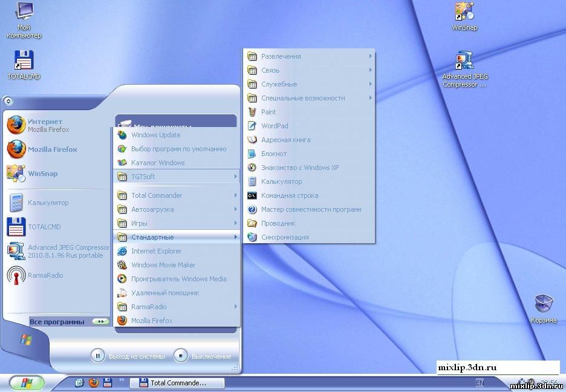Viewport: 566px width, 392px height.
Task: Expand the Связь submenu
Action: (x=309, y=70)
